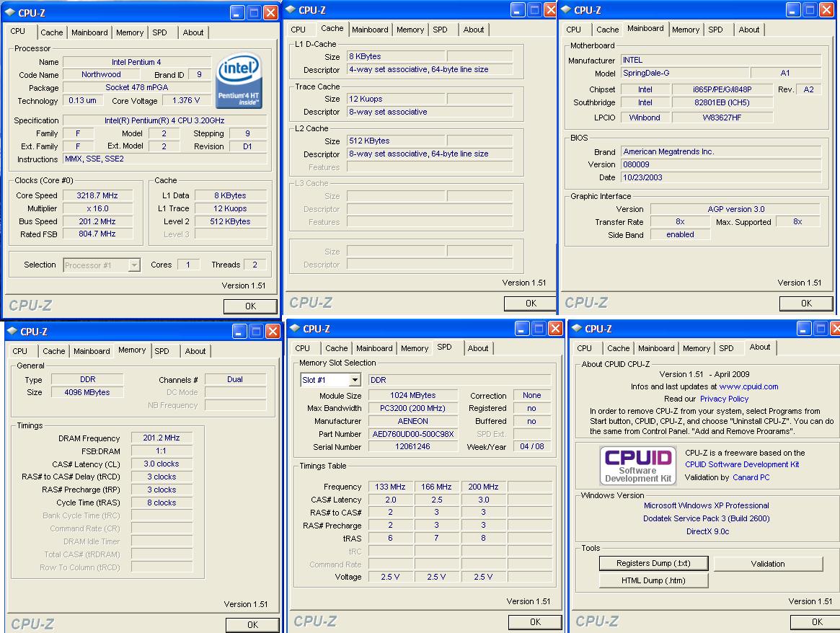Click the BIOS Brand 'American Megatrends Inc.'
This screenshot has width=840, height=633.
pos(721,152)
